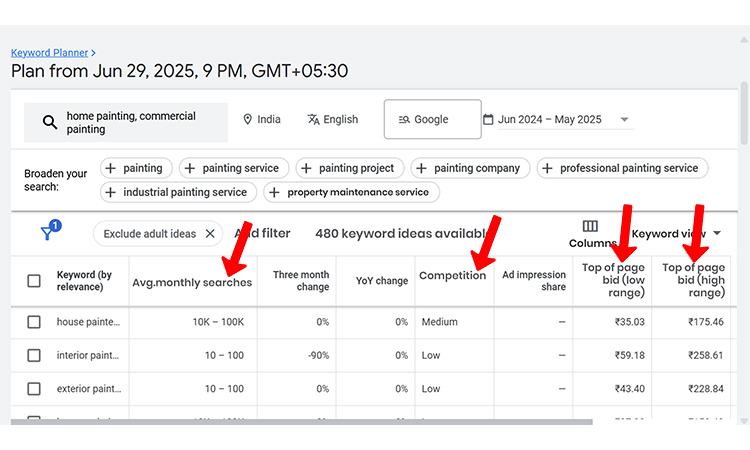The height and width of the screenshot is (450, 750).
Task: Sort by Competition column header
Action: pos(452,275)
